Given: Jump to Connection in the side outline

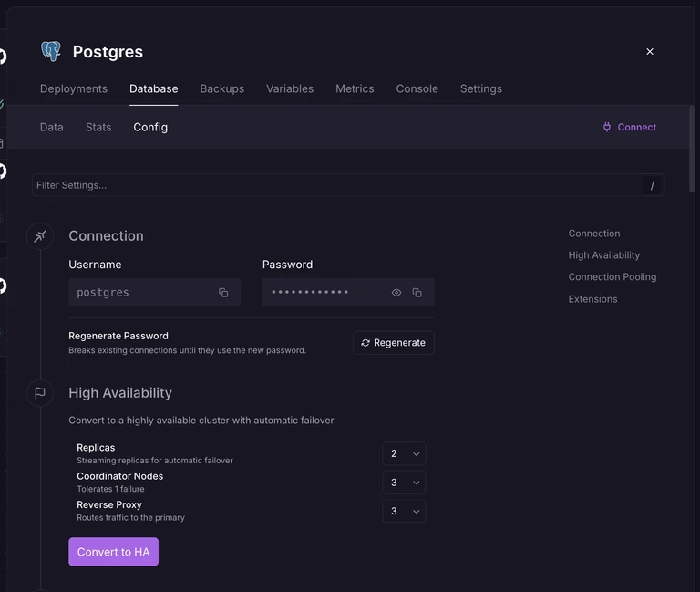Looking at the screenshot, I should 594,234.
